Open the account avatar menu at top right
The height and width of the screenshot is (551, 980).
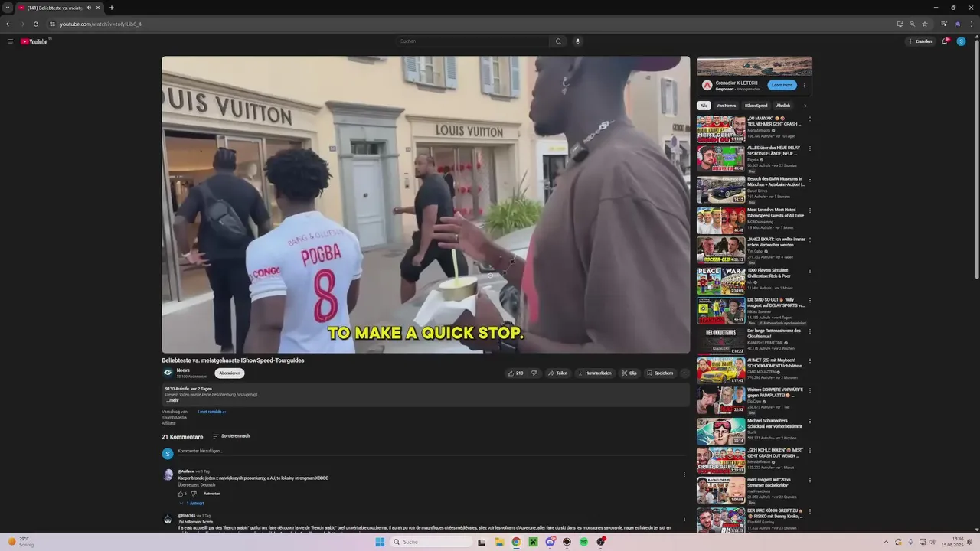[x=961, y=41]
